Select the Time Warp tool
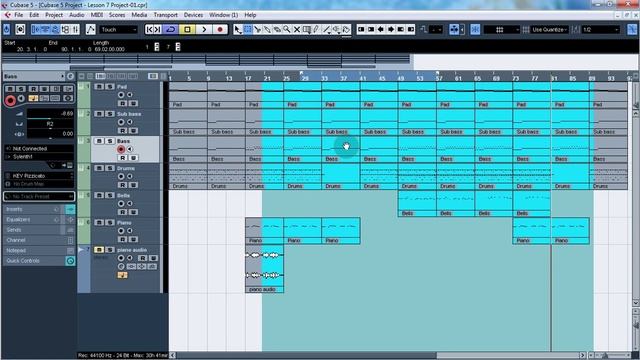Viewport: 640px width, 360px height. click(x=307, y=29)
